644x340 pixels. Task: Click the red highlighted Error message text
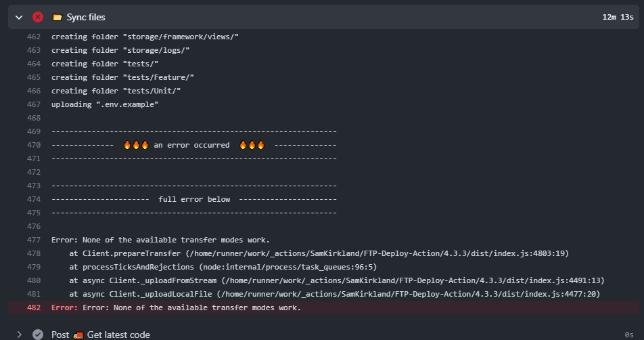point(176,307)
